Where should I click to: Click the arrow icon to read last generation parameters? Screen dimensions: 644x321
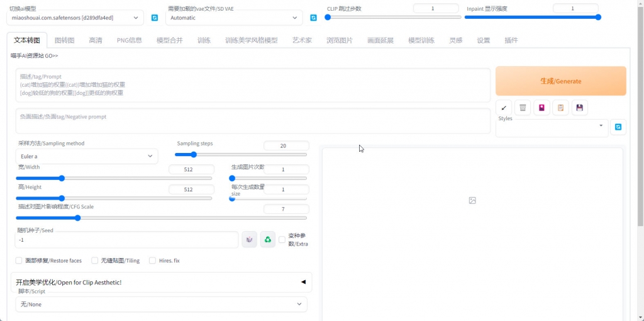tap(504, 108)
